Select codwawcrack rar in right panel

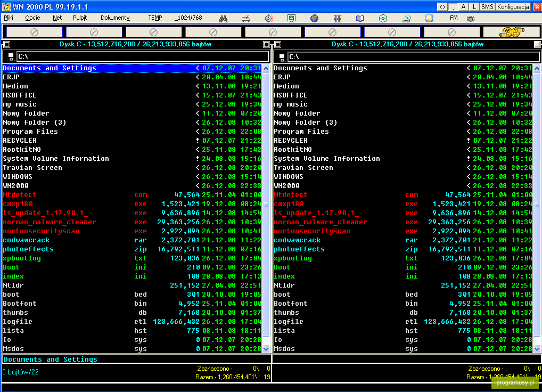tap(403, 240)
